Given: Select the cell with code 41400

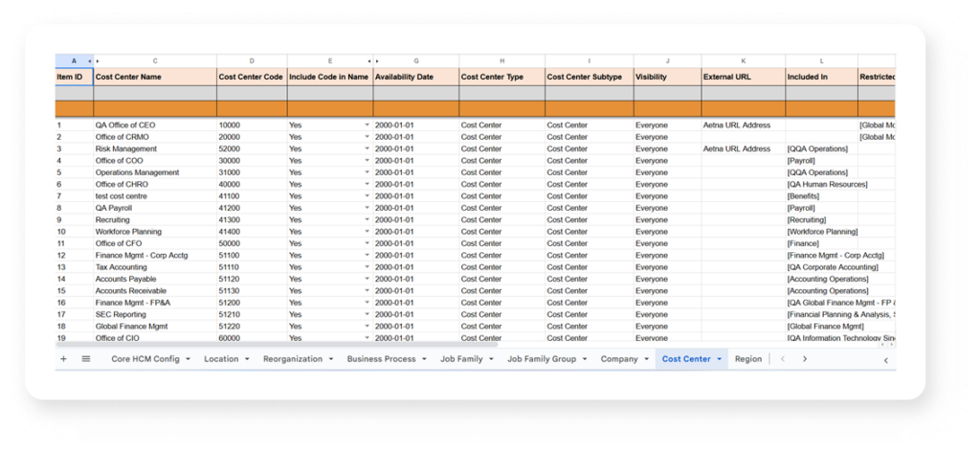Looking at the screenshot, I should (x=252, y=232).
